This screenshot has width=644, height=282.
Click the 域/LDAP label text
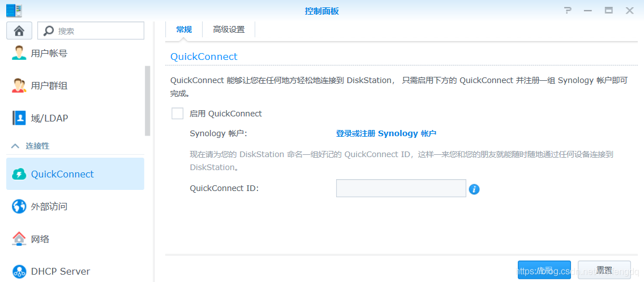click(49, 119)
